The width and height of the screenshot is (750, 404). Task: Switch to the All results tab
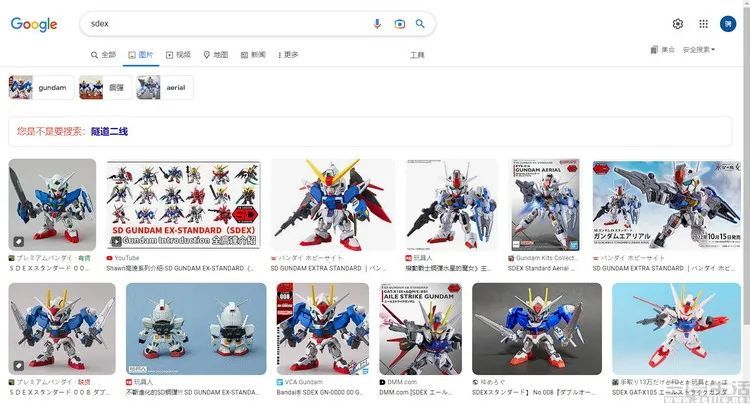click(103, 55)
